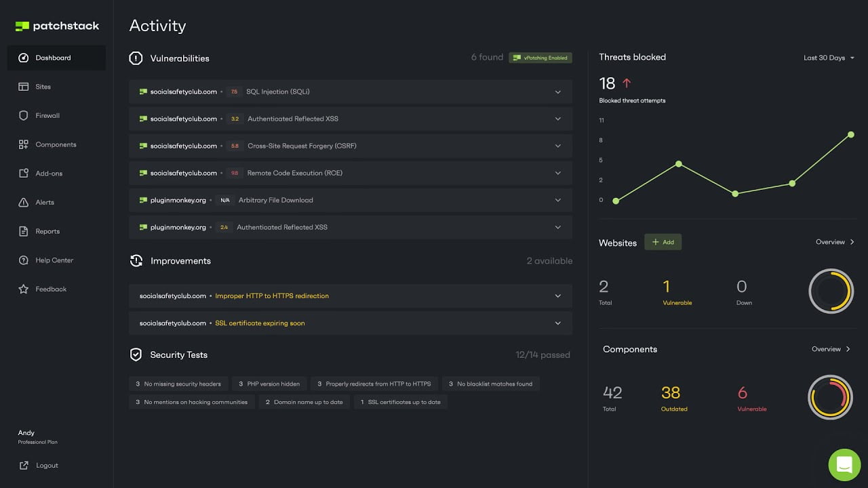Open the Sites page icon
This screenshot has width=868, height=488.
click(x=24, y=87)
